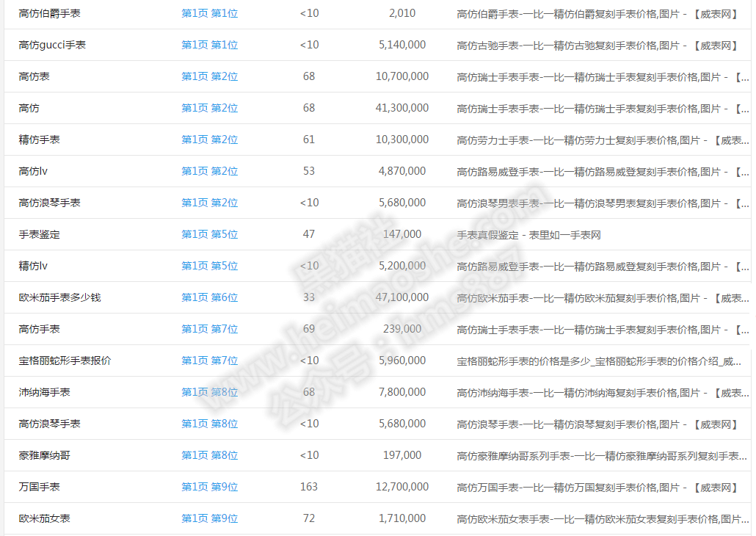
Task: Select the page title starting 高仿古驰手表
Action: click(598, 46)
